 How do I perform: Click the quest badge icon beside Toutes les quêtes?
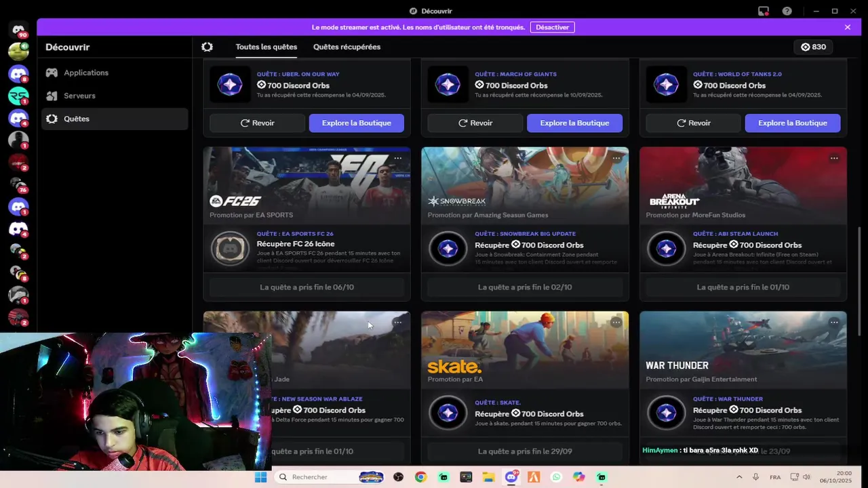pyautogui.click(x=207, y=47)
